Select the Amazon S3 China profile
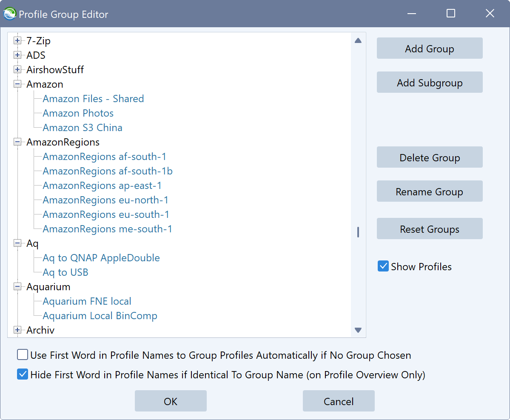The width and height of the screenshot is (510, 420). [82, 127]
